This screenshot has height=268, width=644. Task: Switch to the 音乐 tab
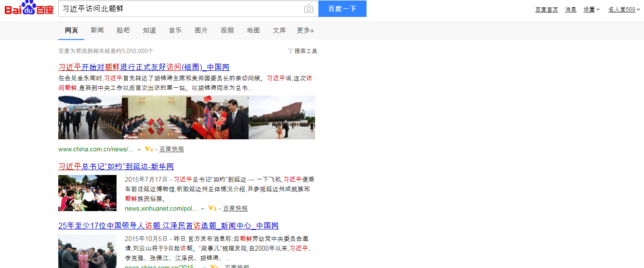[175, 30]
